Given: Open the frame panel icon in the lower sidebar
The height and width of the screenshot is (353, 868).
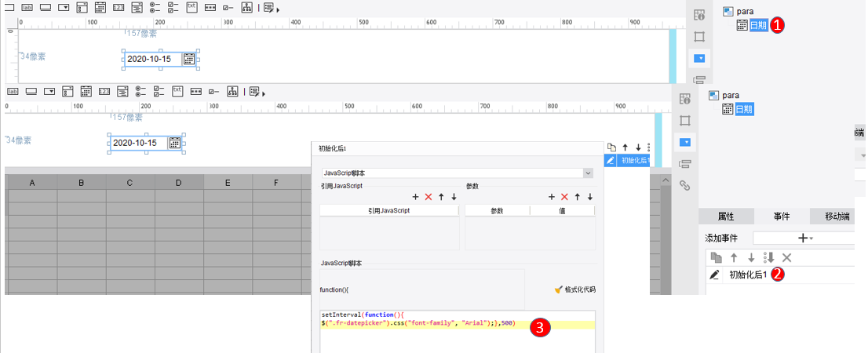Looking at the screenshot, I should (685, 121).
